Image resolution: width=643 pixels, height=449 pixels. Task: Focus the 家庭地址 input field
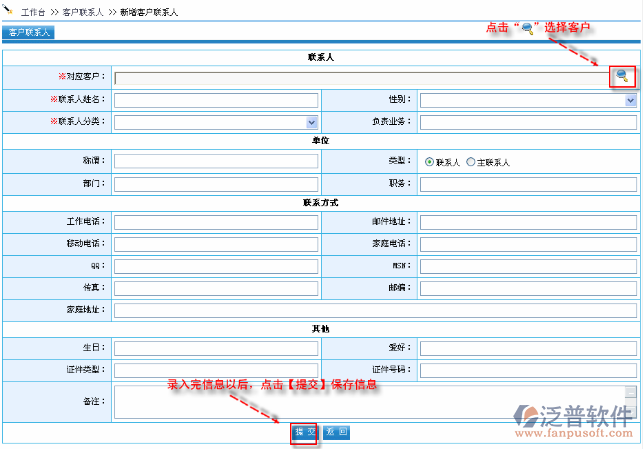click(x=375, y=310)
